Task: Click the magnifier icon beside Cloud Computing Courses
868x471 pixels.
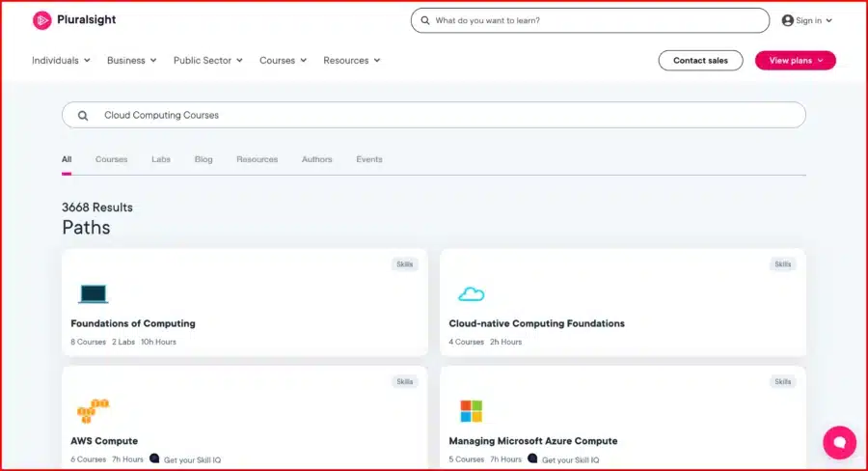Action: pyautogui.click(x=83, y=115)
